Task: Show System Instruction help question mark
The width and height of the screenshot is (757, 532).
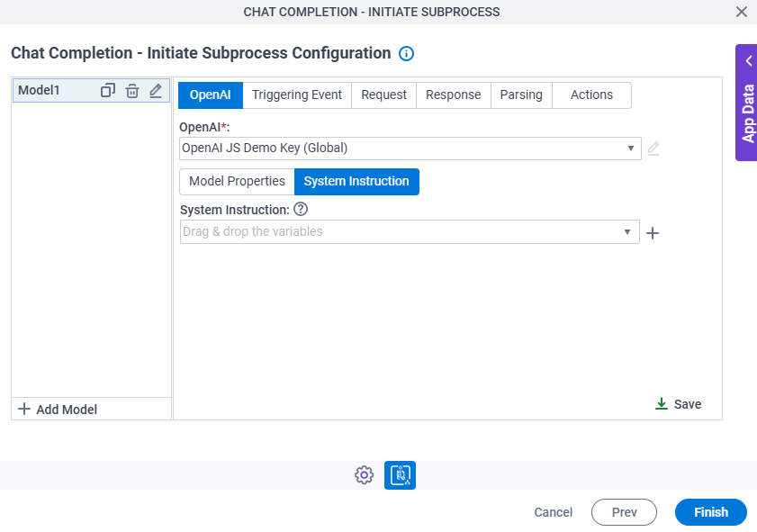Action: [301, 209]
